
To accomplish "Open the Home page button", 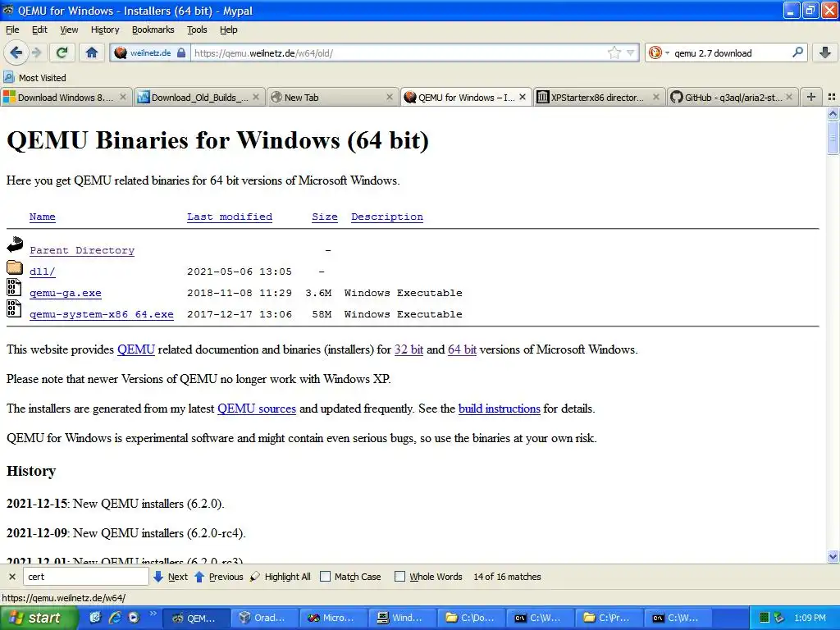I will tap(92, 52).
